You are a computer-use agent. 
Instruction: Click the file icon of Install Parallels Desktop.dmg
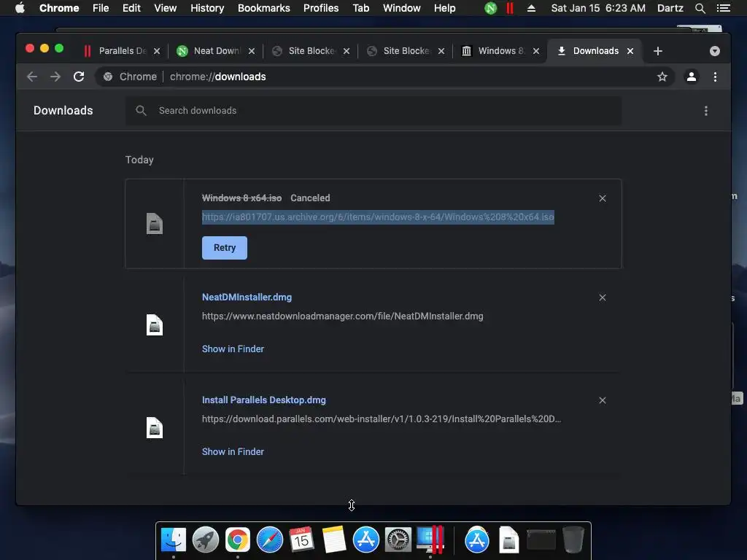(x=155, y=427)
